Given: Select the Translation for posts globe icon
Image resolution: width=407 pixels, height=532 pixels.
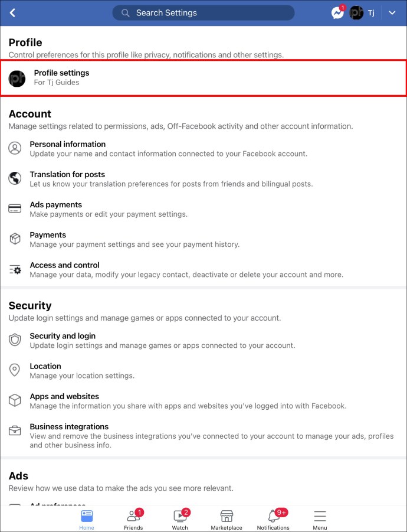Looking at the screenshot, I should (15, 178).
